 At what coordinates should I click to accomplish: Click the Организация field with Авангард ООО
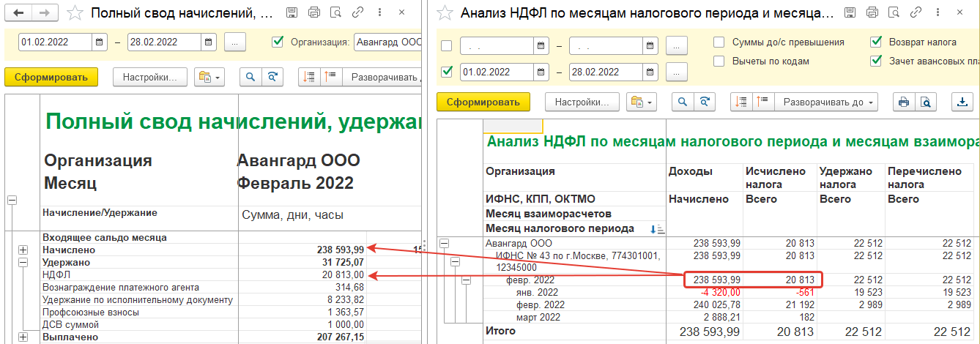(x=387, y=42)
